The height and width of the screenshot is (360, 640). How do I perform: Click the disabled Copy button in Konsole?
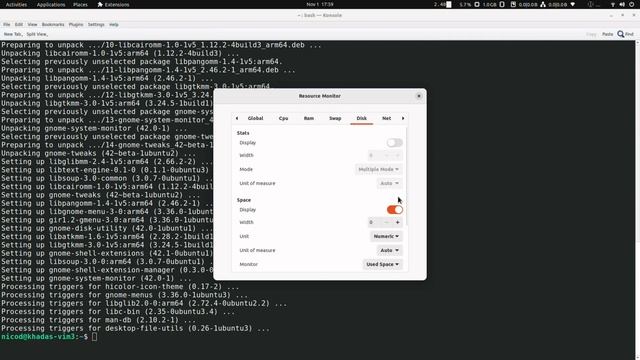(x=591, y=34)
